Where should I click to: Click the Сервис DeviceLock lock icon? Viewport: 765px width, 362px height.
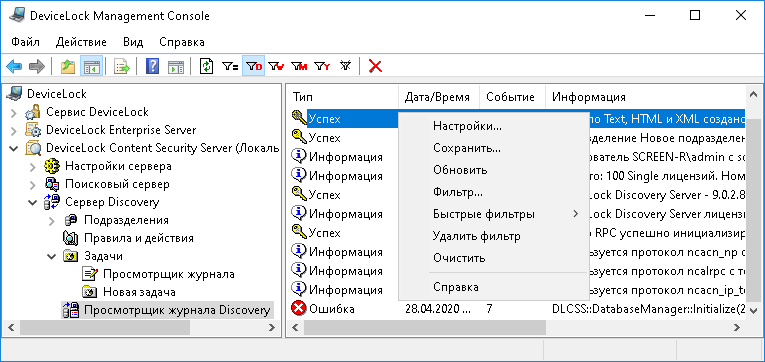(34, 113)
